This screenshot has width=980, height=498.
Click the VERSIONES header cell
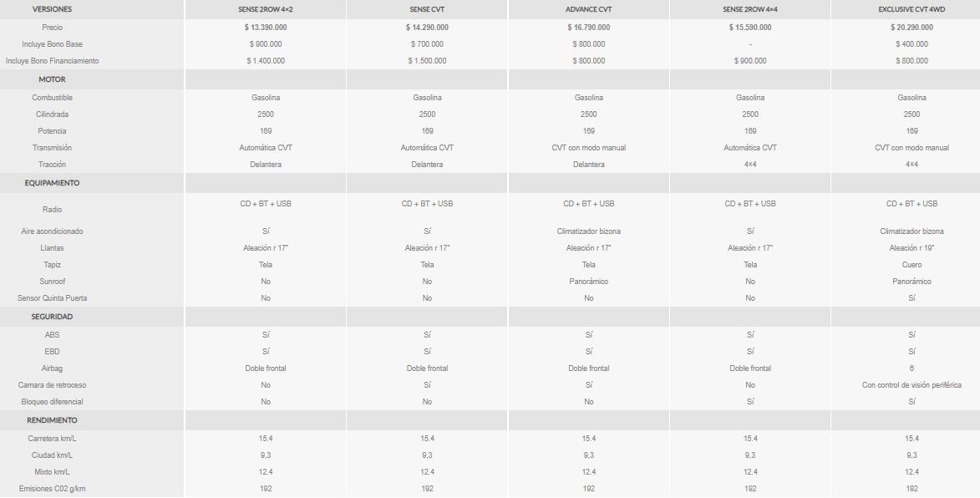(52, 9)
